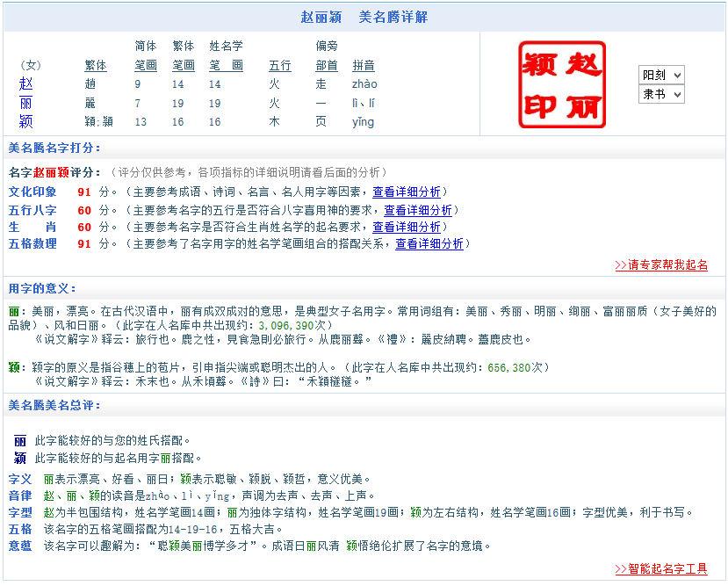
Task: Open the 隶书 font style dropdown
Action: 660,94
